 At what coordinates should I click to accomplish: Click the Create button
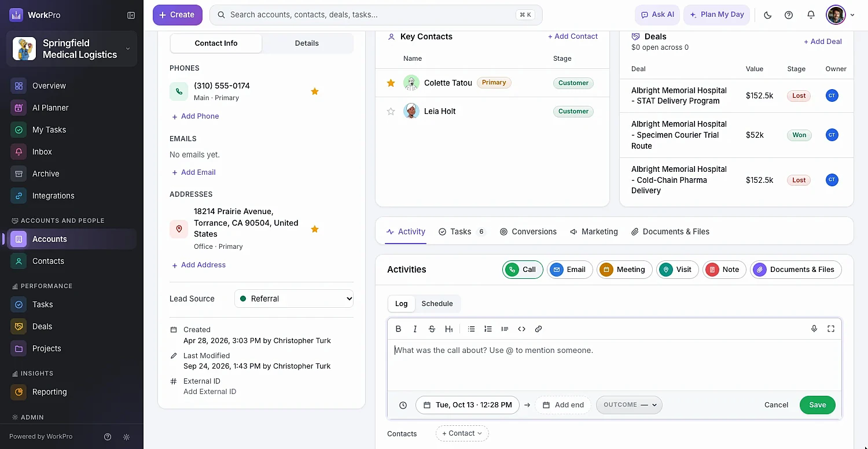point(178,15)
